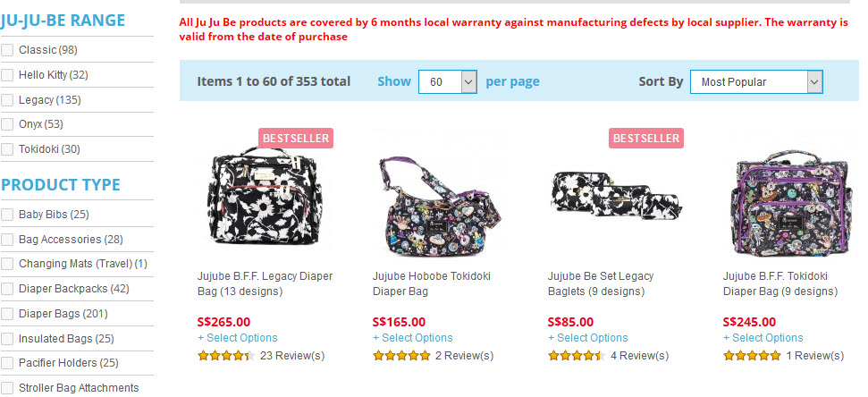868x397 pixels.
Task: Expand the Sort By Most Popular dropdown
Action: (x=756, y=82)
